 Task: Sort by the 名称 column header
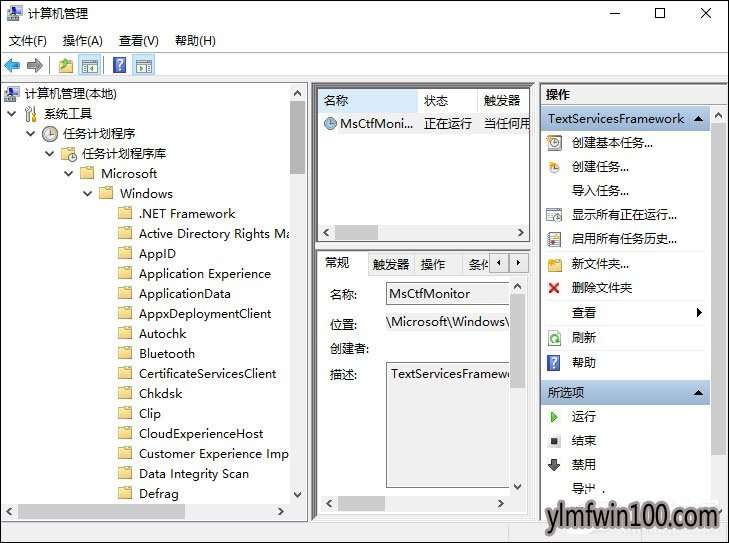tap(368, 100)
